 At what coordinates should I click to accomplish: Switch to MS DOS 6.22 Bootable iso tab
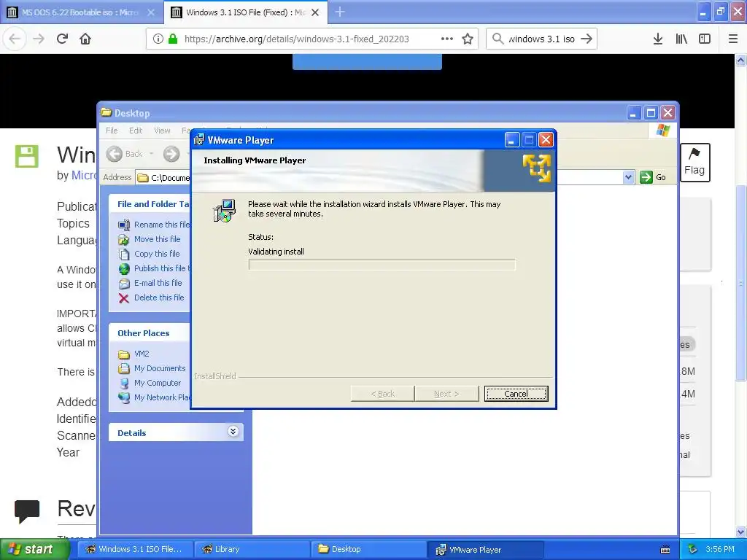pyautogui.click(x=81, y=12)
